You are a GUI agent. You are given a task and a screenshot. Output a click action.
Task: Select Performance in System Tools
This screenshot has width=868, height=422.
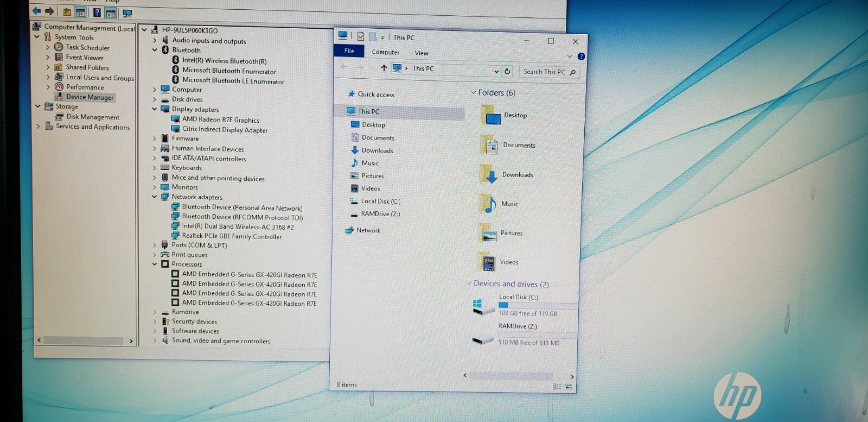pos(85,87)
